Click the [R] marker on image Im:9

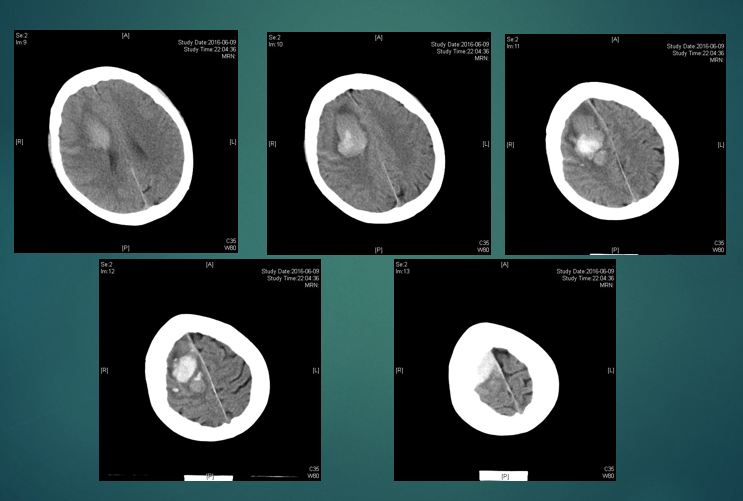point(19,142)
